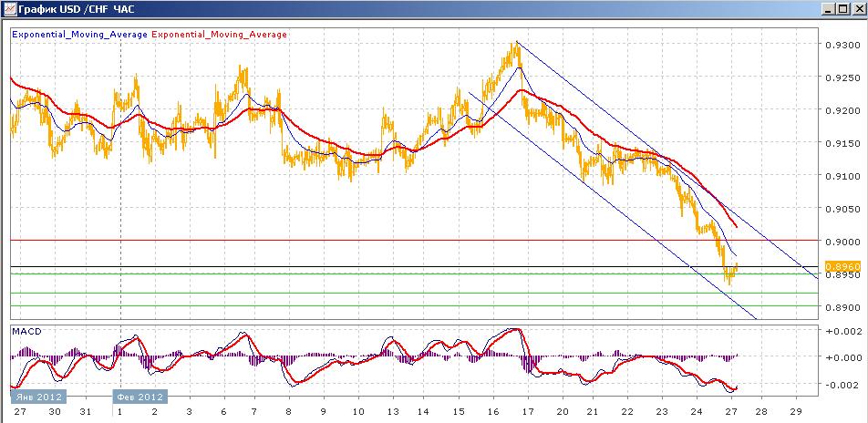Image resolution: width=868 pixels, height=423 pixels.
Task: Click the +0.002 MACD scale label
Action: pyautogui.click(x=843, y=331)
